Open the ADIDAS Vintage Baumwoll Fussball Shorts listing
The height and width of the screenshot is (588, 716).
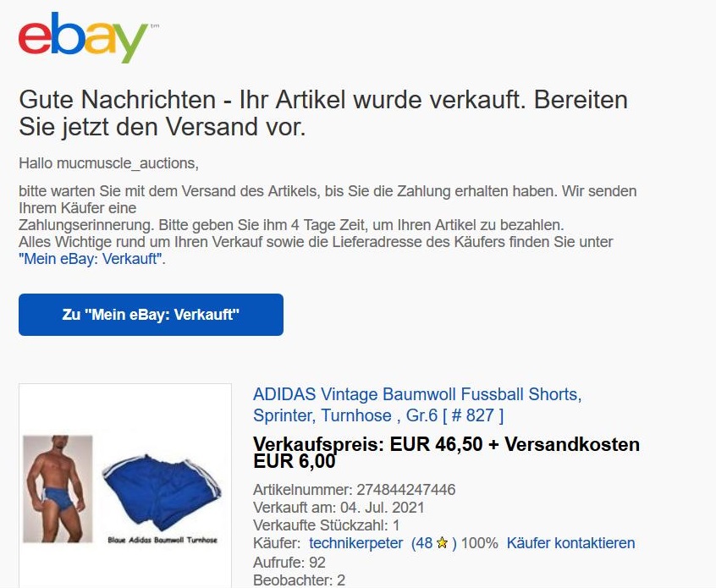click(x=417, y=404)
